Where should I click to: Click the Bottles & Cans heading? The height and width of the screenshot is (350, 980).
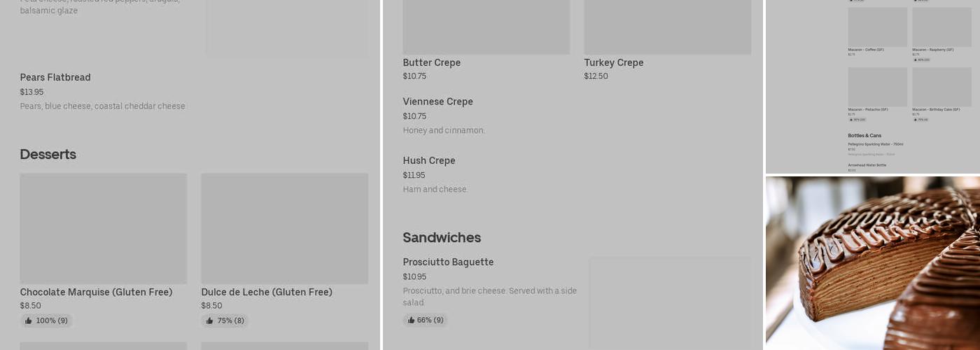(864, 136)
